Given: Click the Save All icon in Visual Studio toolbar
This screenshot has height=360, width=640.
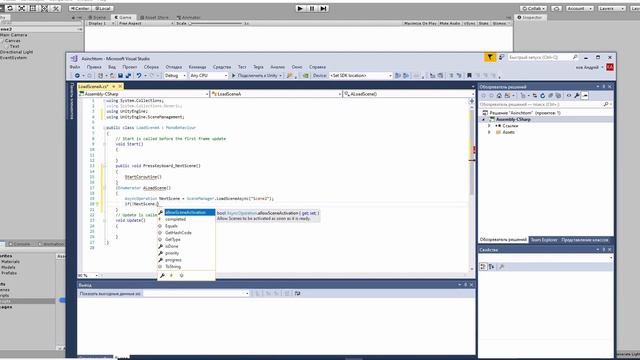Looking at the screenshot, I should click(x=128, y=76).
